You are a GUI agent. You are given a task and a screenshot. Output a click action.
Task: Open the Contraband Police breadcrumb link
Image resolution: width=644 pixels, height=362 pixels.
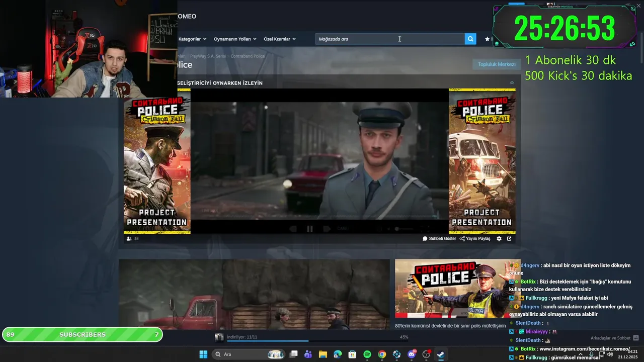(248, 56)
